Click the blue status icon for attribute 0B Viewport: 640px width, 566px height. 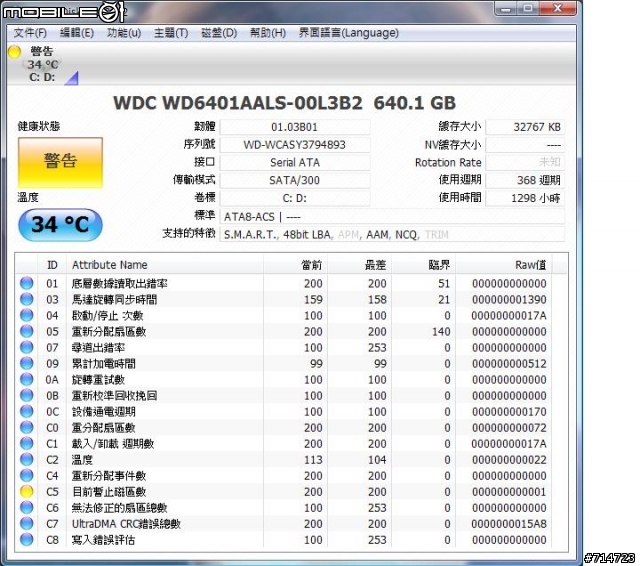(27, 395)
